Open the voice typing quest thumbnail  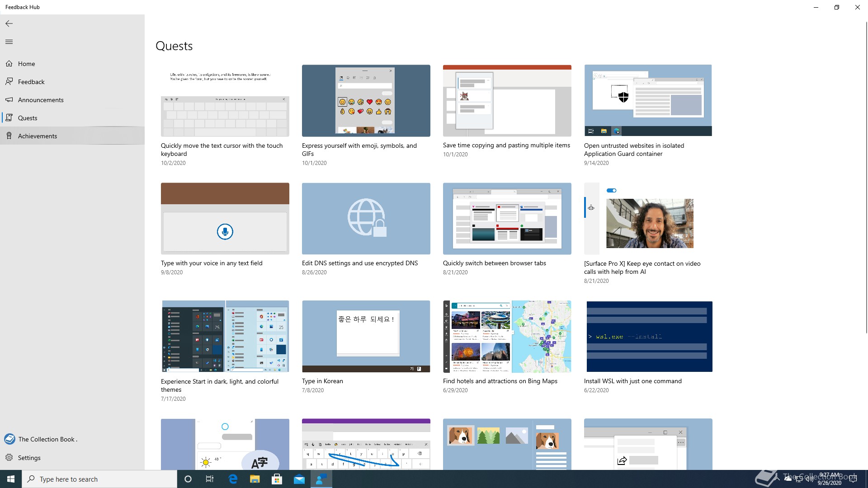[225, 219]
